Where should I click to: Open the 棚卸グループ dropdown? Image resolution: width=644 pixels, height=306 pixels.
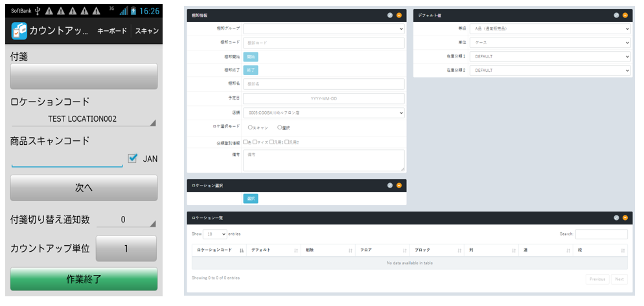(x=324, y=28)
